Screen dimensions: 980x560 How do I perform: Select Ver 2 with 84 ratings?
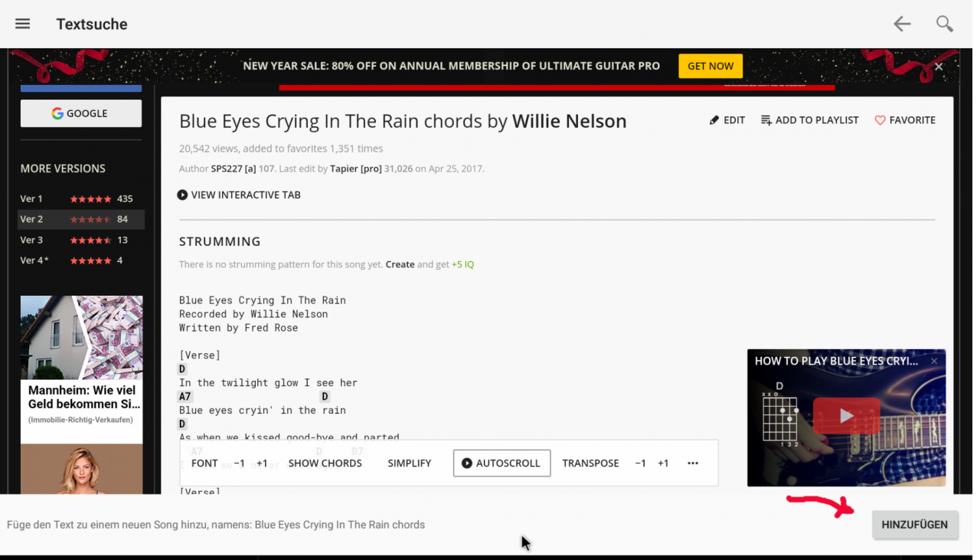(x=81, y=219)
